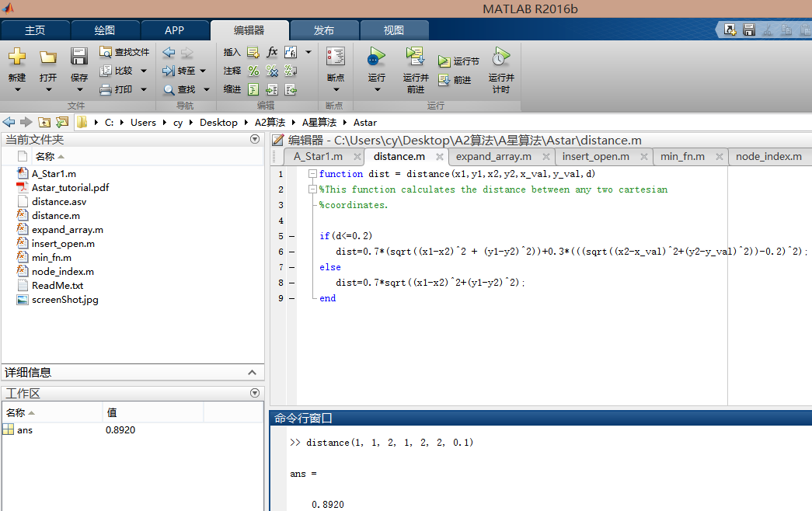Viewport: 812px width, 511px height.
Task: Switch to the expand_array.m editor tab
Action: (x=493, y=156)
